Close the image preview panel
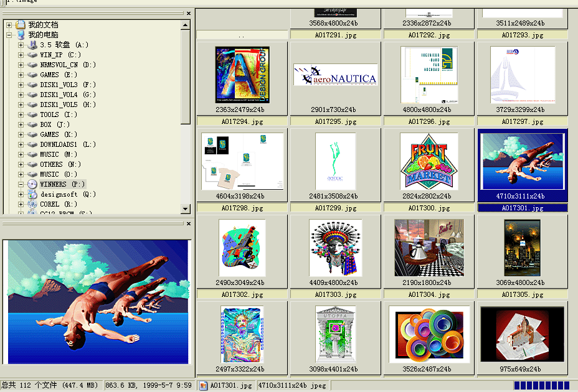578x392 pixels. [x=188, y=223]
